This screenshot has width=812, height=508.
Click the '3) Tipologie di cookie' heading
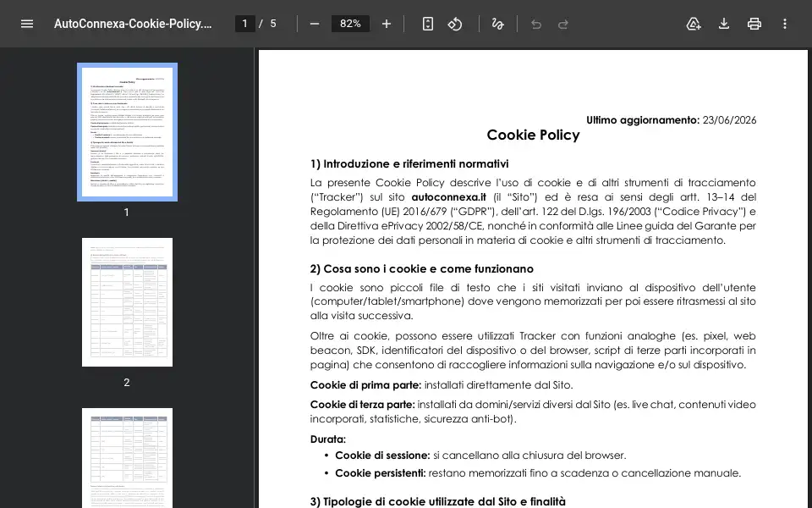[x=437, y=502]
